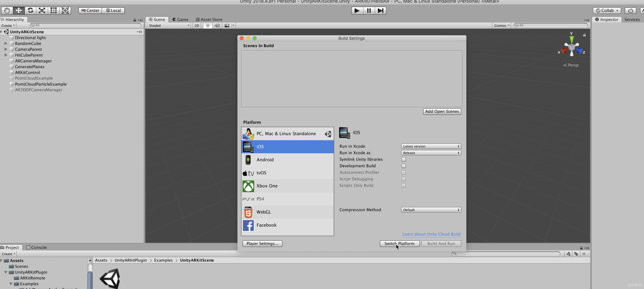Toggle scene audio speaker icon
Screen dimensions: 644x289
pos(217,25)
